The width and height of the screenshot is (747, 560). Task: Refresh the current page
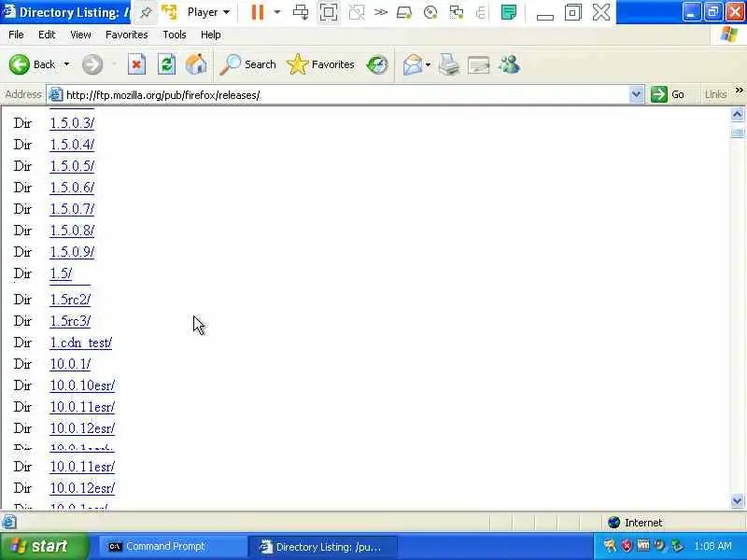click(x=166, y=64)
